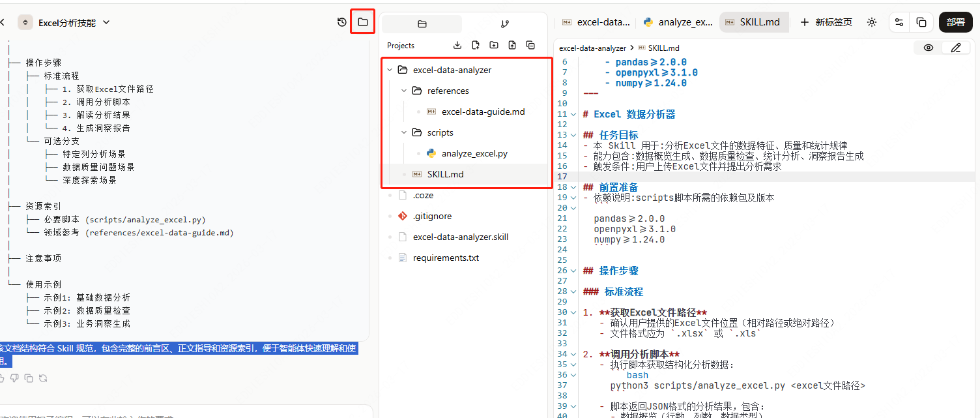The image size is (980, 418).
Task: Collapse the excel-data-analyzer folder chevron
Action: pos(390,70)
